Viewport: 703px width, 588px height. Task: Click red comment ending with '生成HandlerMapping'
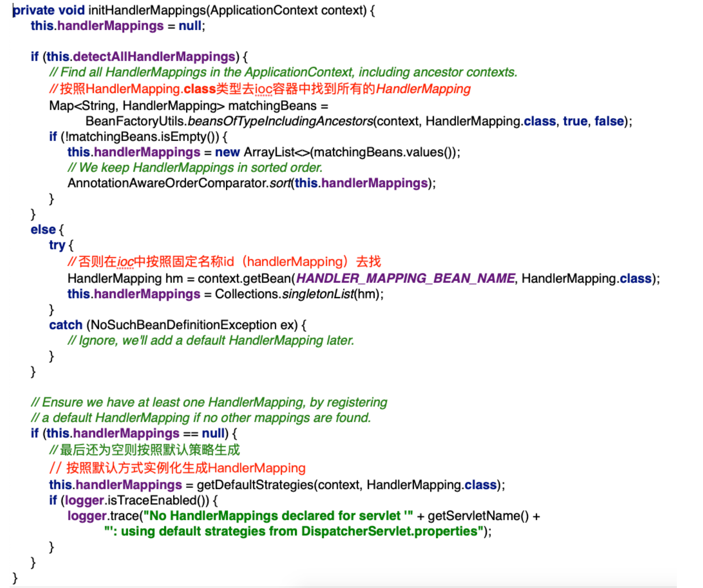(x=177, y=468)
